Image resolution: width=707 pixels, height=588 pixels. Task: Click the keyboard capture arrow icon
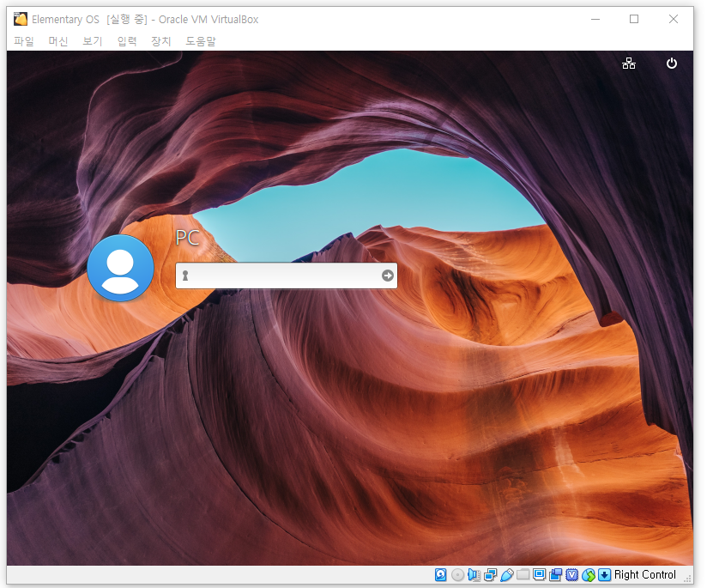pos(605,574)
